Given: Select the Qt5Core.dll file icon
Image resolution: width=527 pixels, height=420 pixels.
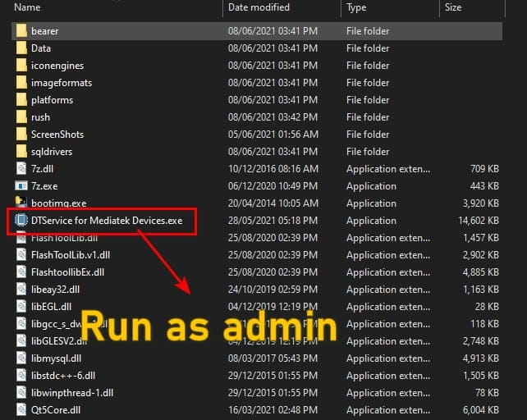Looking at the screenshot, I should coord(21,409).
